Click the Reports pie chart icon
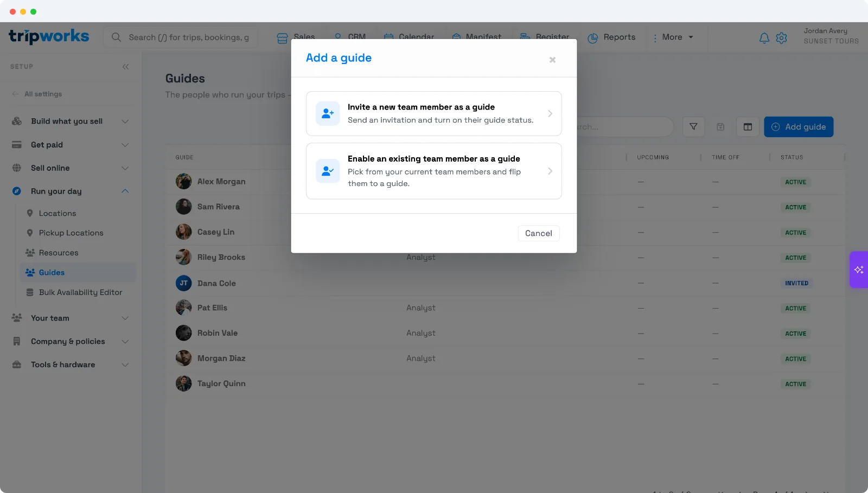The width and height of the screenshot is (868, 493). [593, 38]
